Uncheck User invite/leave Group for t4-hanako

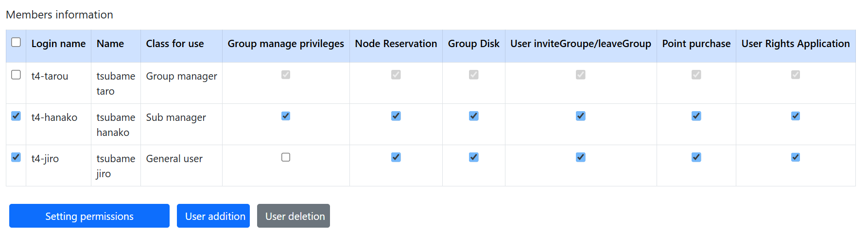click(x=581, y=116)
